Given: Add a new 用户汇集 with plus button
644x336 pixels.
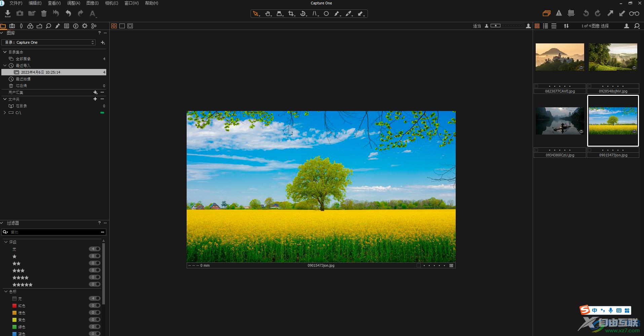Looking at the screenshot, I should click(x=95, y=92).
